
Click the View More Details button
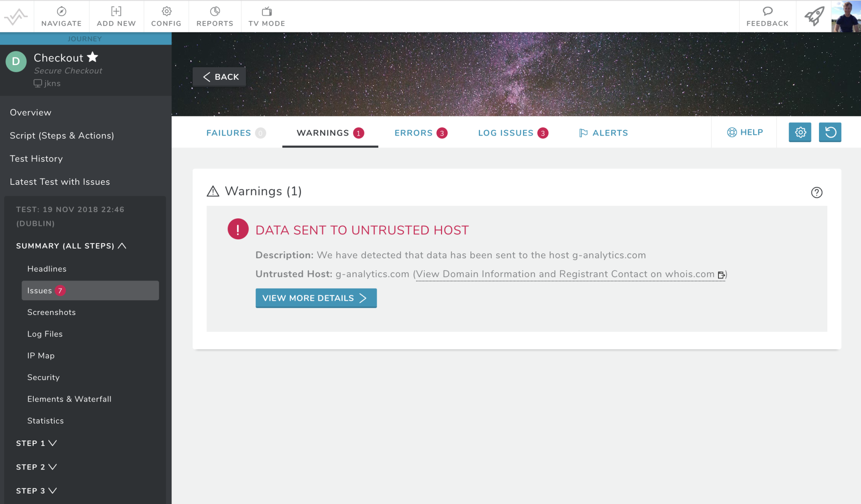pyautogui.click(x=316, y=298)
